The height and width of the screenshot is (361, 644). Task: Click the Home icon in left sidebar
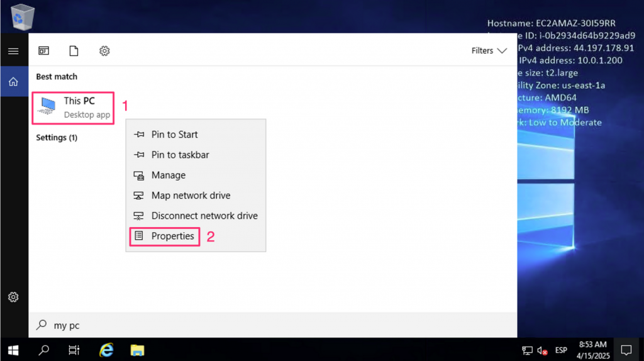[13, 82]
